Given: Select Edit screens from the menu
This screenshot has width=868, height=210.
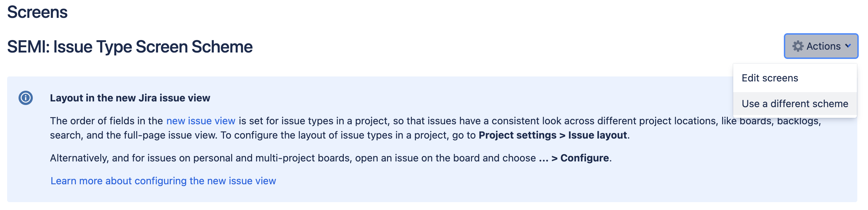Looking at the screenshot, I should (770, 78).
